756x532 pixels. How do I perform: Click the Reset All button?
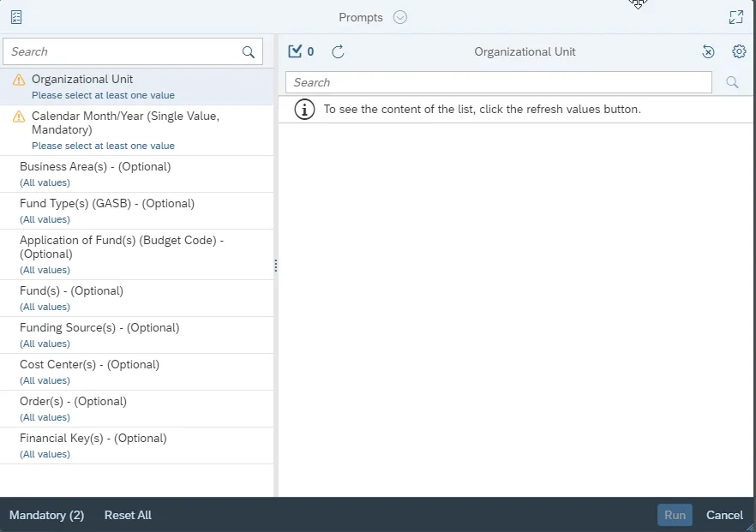point(128,515)
